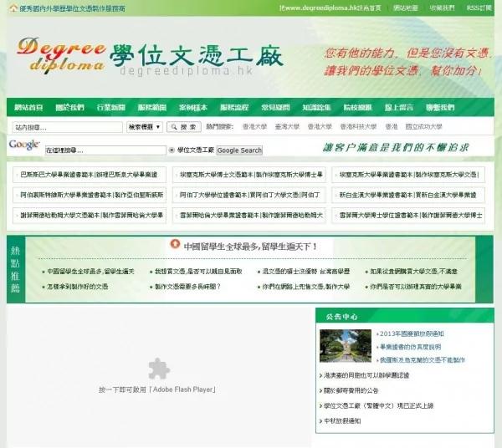Click the Google logo
This screenshot has width=502, height=448.
[24, 145]
